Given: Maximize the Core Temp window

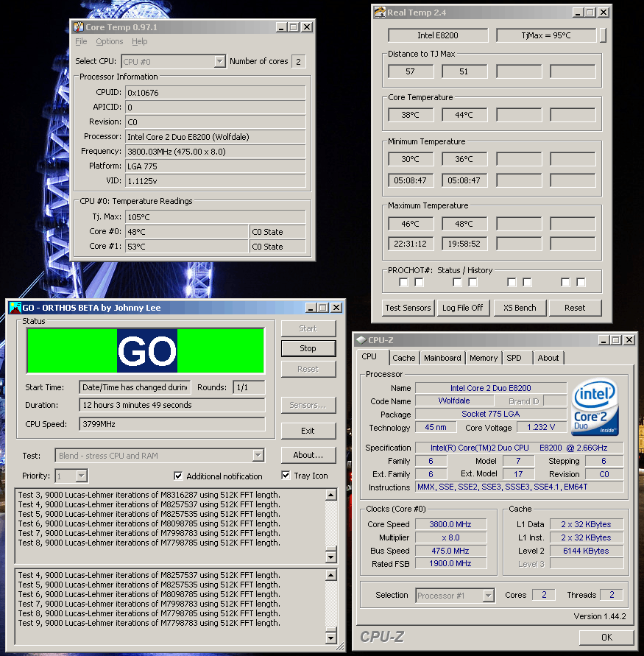Looking at the screenshot, I should pyautogui.click(x=294, y=27).
